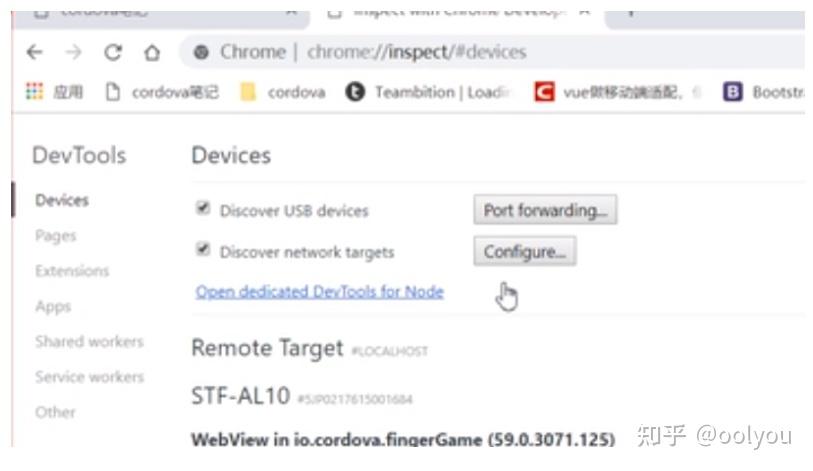Click the Configure button
The image size is (813, 471).
click(525, 252)
